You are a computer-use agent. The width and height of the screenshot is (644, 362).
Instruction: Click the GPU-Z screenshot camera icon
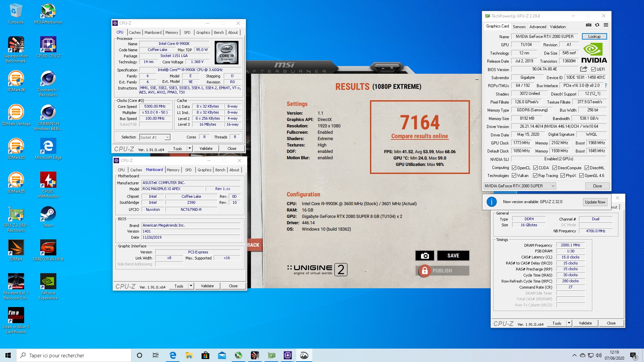click(x=588, y=25)
